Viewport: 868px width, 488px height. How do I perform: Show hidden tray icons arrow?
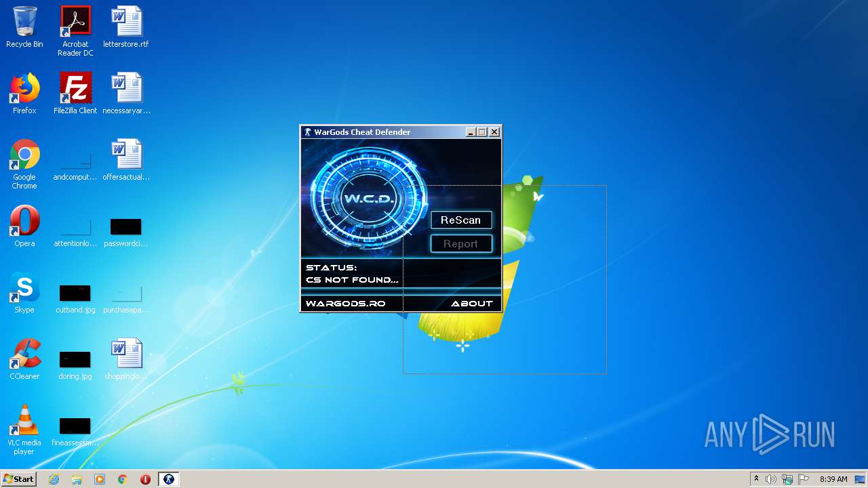coord(756,479)
